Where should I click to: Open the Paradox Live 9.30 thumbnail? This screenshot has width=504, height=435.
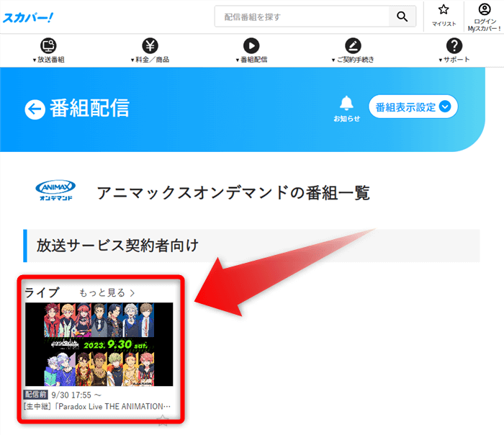[99, 344]
